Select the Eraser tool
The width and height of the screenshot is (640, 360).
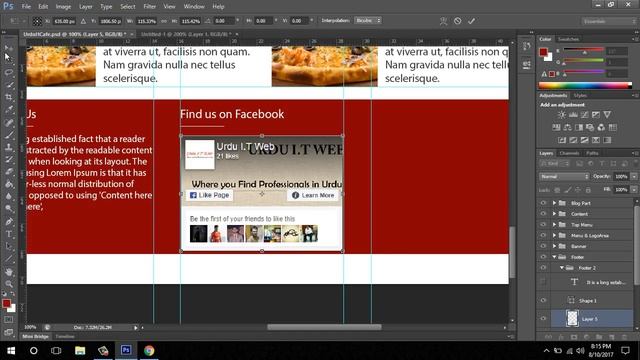[x=9, y=171]
